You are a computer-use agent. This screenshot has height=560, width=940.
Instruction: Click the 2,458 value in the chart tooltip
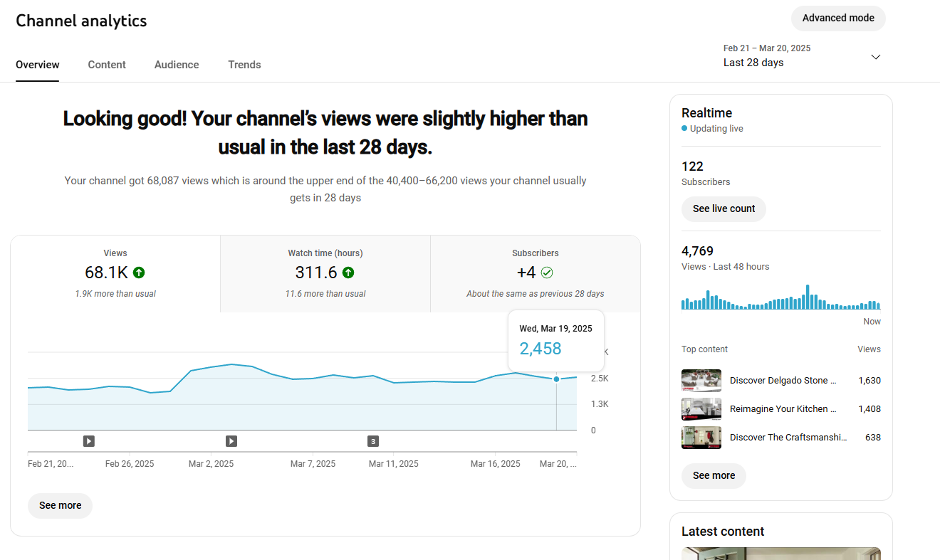point(540,349)
